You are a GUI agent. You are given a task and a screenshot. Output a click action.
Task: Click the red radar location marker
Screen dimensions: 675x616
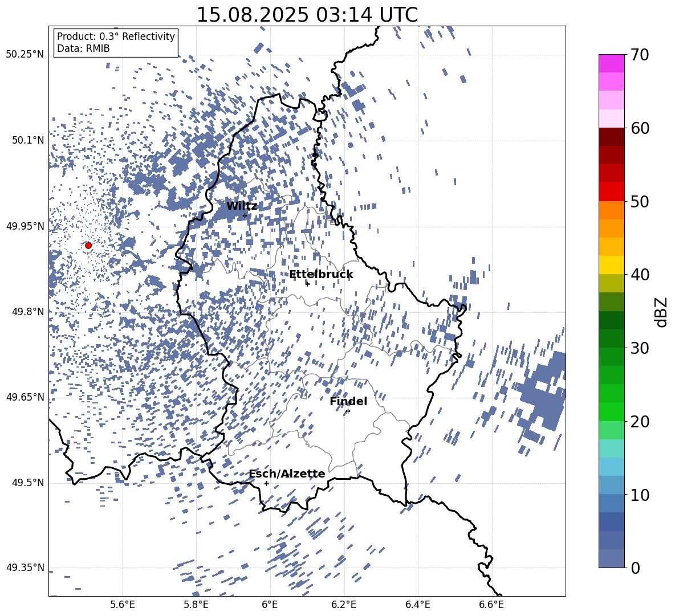88,246
